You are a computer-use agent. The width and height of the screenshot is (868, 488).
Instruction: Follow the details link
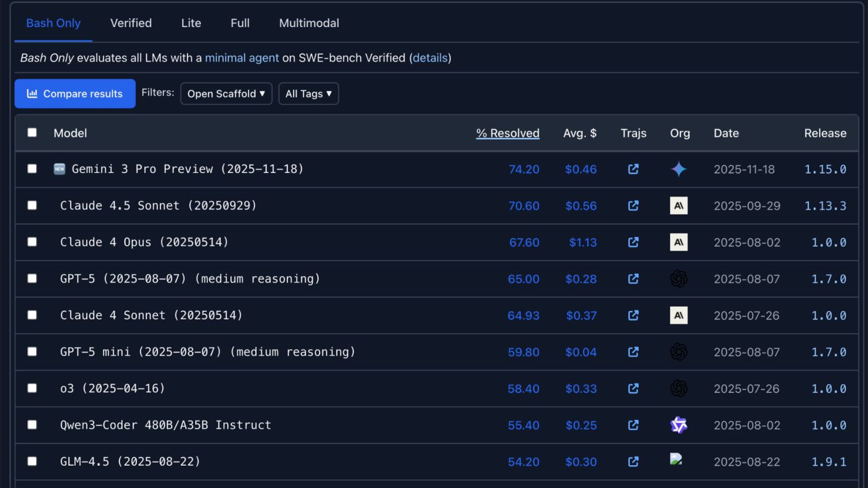pos(430,58)
